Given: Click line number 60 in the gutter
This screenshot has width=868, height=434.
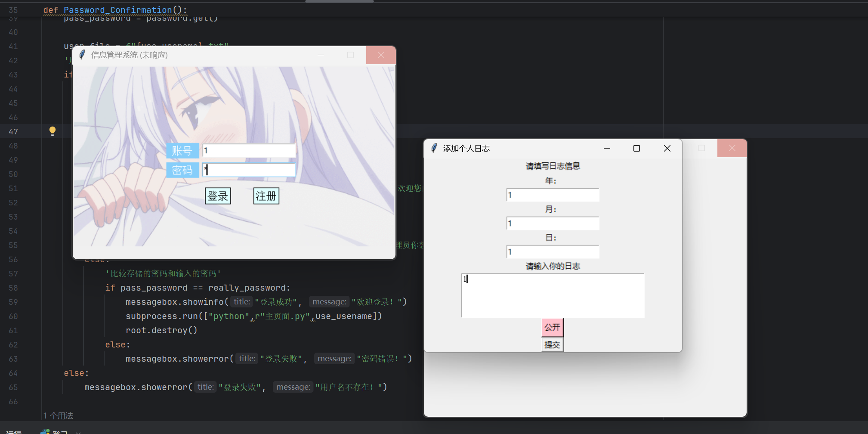Looking at the screenshot, I should click(x=13, y=316).
